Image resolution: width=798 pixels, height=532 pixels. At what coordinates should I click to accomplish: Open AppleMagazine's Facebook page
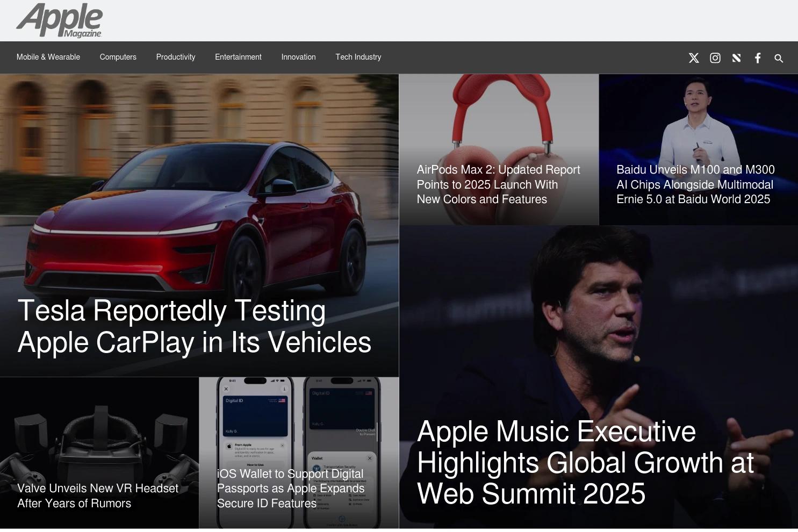click(758, 57)
